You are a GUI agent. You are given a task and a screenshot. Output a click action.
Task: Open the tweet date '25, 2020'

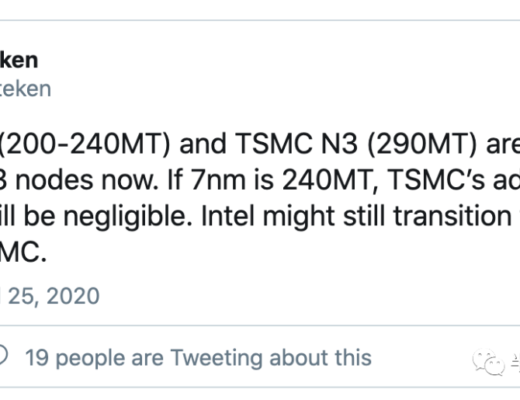[53, 296]
